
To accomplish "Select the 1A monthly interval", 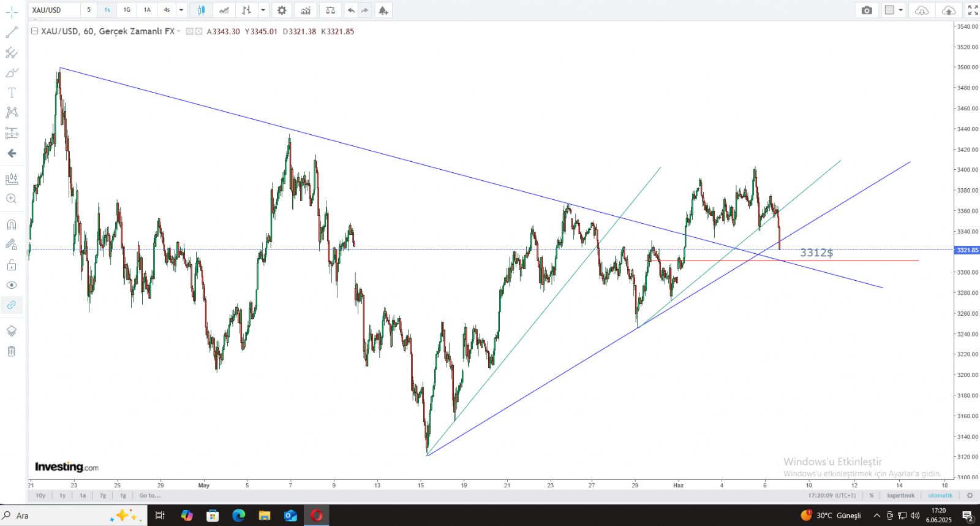I will [147, 10].
